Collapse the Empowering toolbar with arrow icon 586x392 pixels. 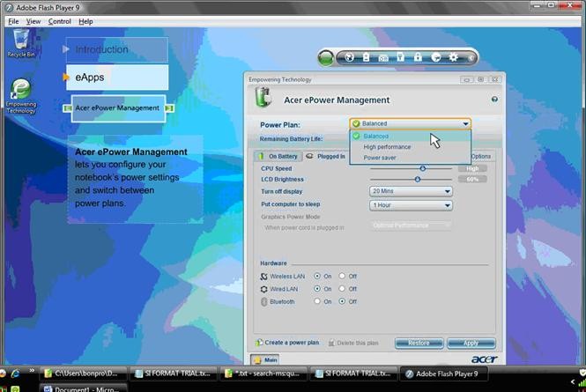[x=471, y=58]
